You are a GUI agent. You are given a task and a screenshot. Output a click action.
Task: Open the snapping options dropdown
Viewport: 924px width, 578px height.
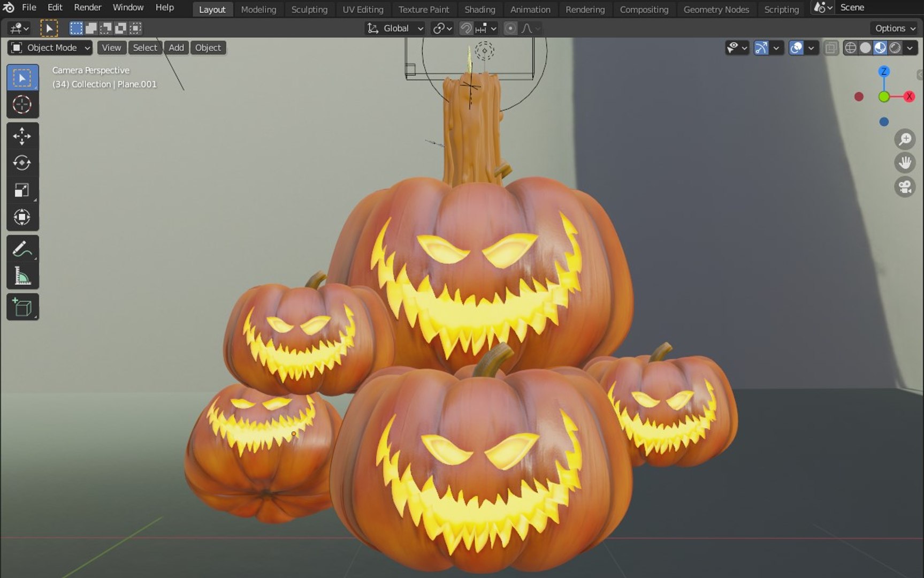click(486, 28)
